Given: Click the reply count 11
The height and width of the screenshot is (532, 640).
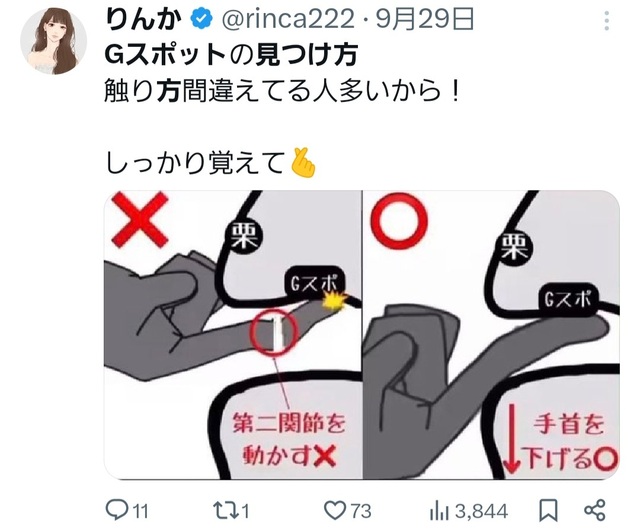Looking at the screenshot, I should [140, 512].
